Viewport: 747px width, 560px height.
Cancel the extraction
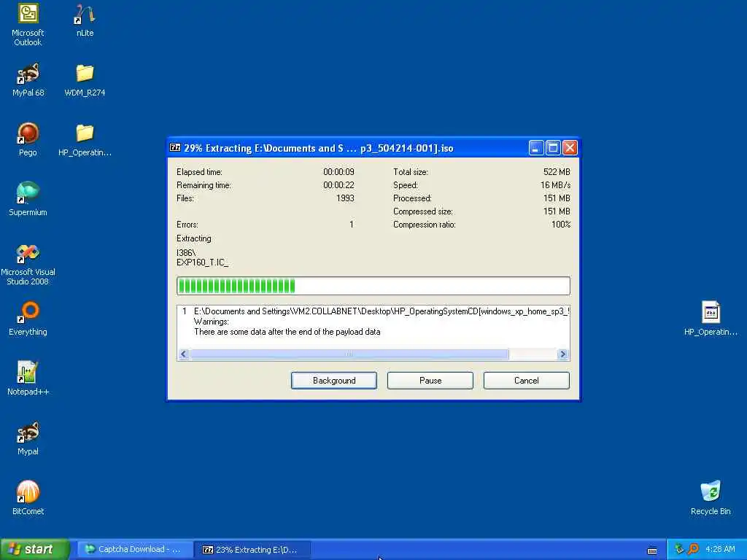click(x=527, y=381)
